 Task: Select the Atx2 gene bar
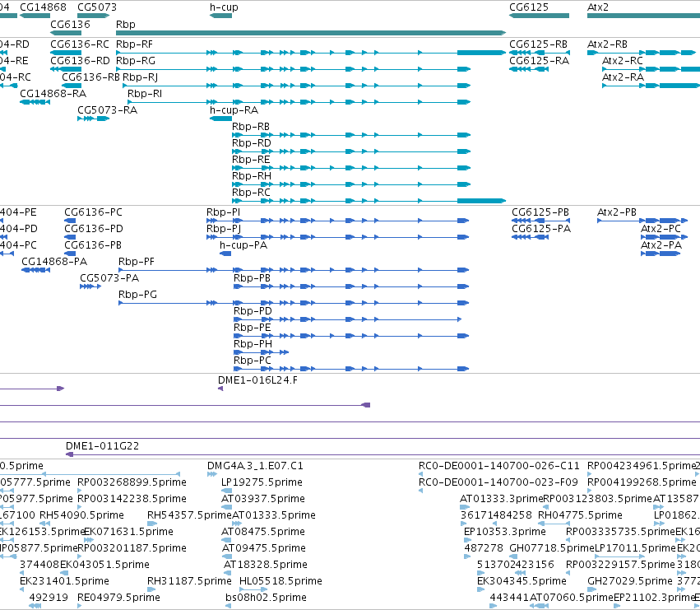[x=643, y=16]
